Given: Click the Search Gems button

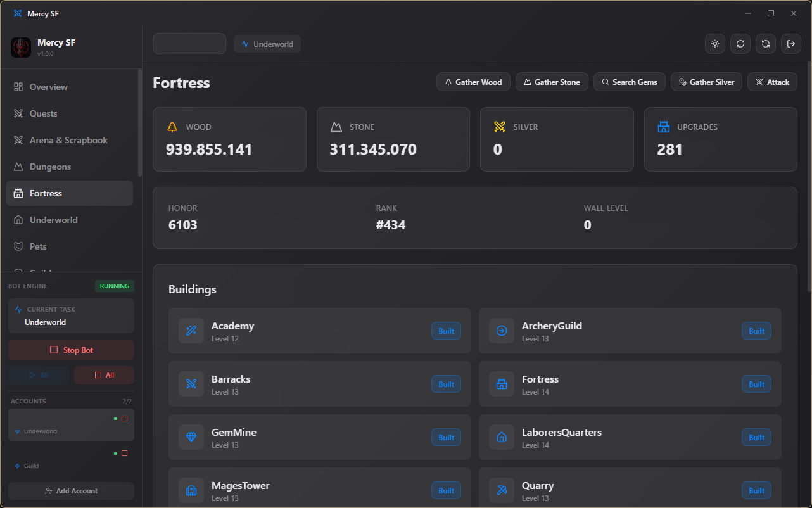Looking at the screenshot, I should click(x=630, y=82).
